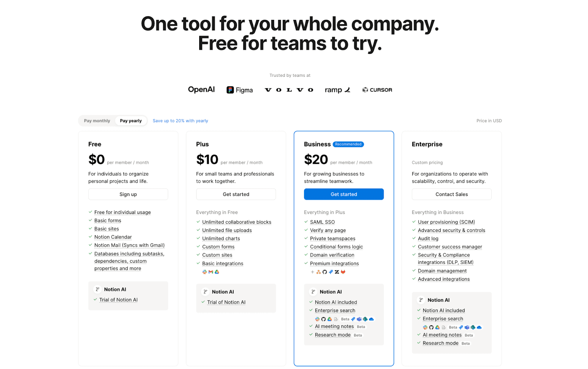This screenshot has width=588, height=369.
Task: Select the GitLab icon under Premium integrations
Action: tap(343, 272)
